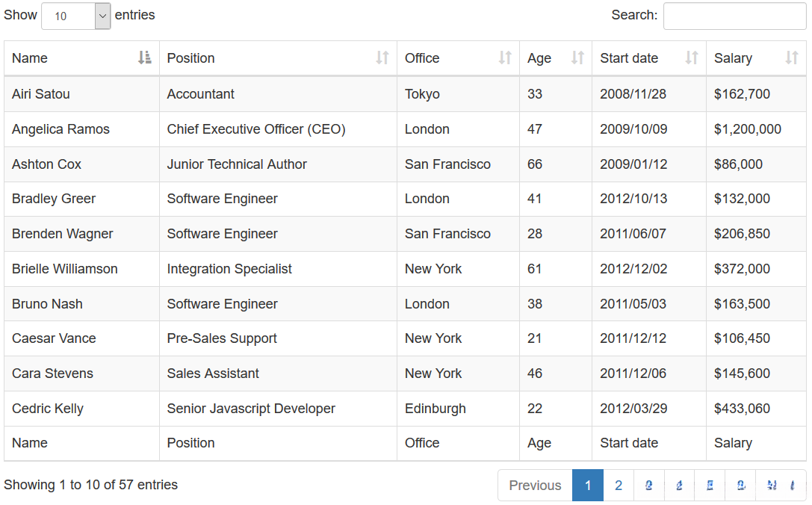Go to page 2 of results
The height and width of the screenshot is (505, 812).
click(x=619, y=486)
